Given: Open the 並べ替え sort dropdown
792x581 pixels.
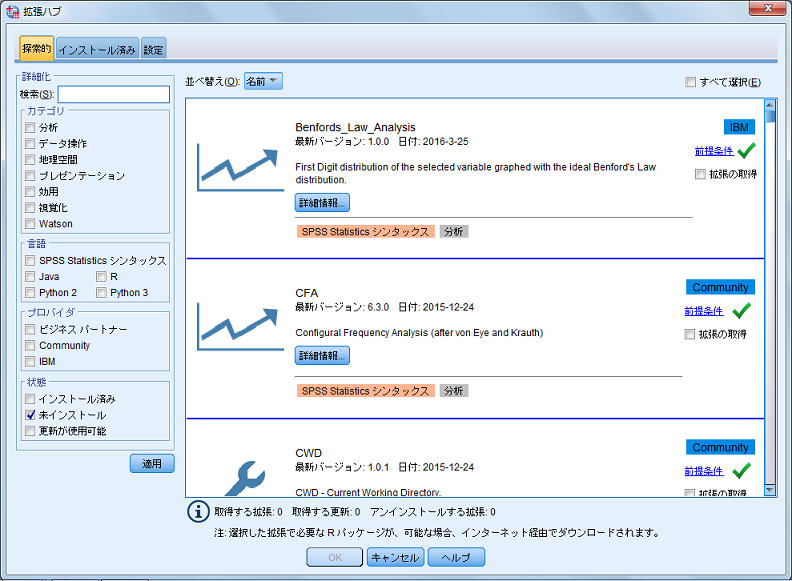Looking at the screenshot, I should (263, 81).
